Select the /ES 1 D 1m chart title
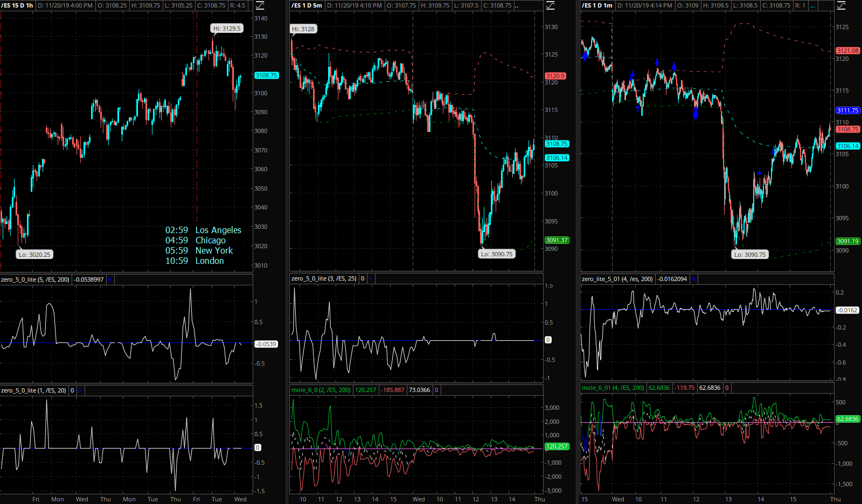Image resolution: width=862 pixels, height=504 pixels. [x=597, y=5]
